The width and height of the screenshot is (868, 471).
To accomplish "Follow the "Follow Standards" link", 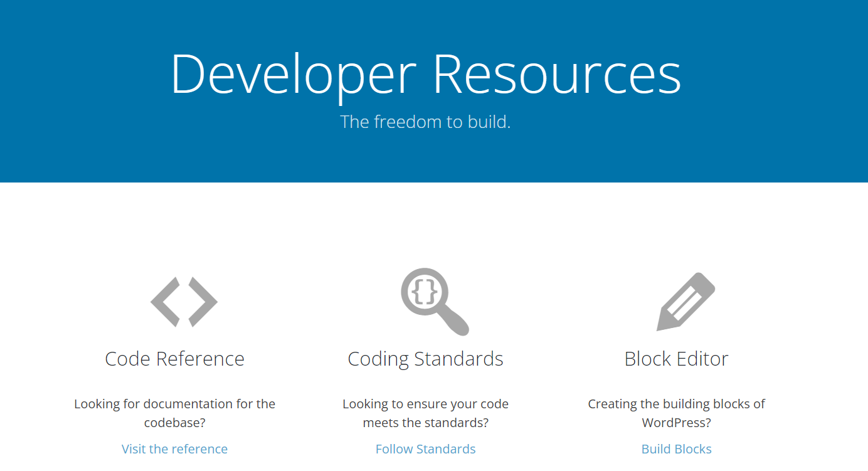I will (425, 449).
